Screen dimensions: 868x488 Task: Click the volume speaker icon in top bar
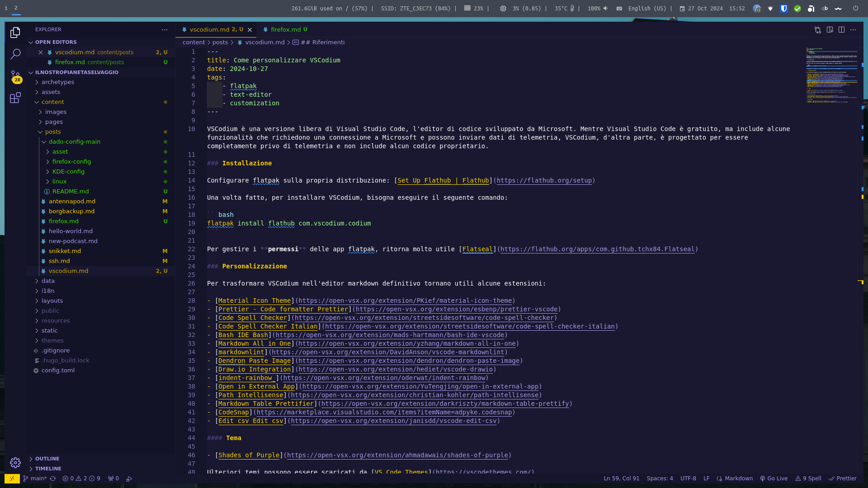[x=605, y=9]
